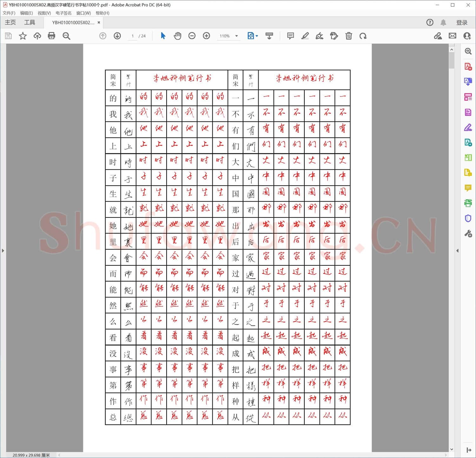Open the Protect shield tool in the sidebar
This screenshot has width=476, height=458.
(x=468, y=218)
